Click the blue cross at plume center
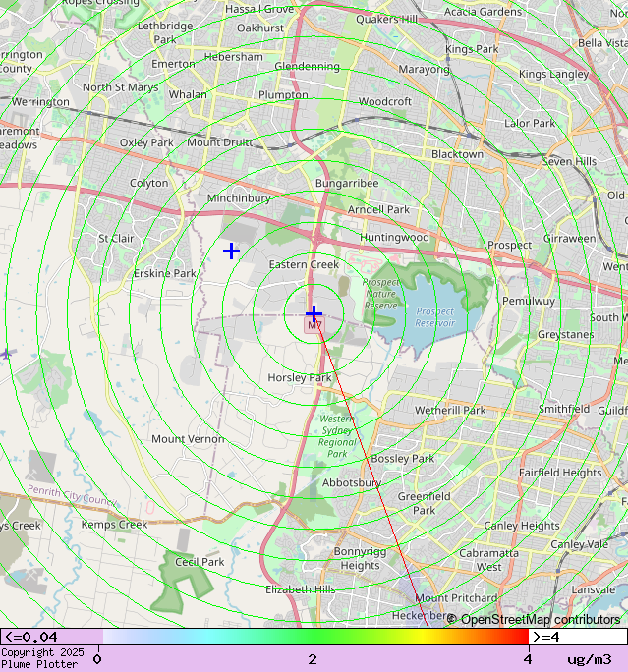Image resolution: width=628 pixels, height=672 pixels. tap(314, 313)
